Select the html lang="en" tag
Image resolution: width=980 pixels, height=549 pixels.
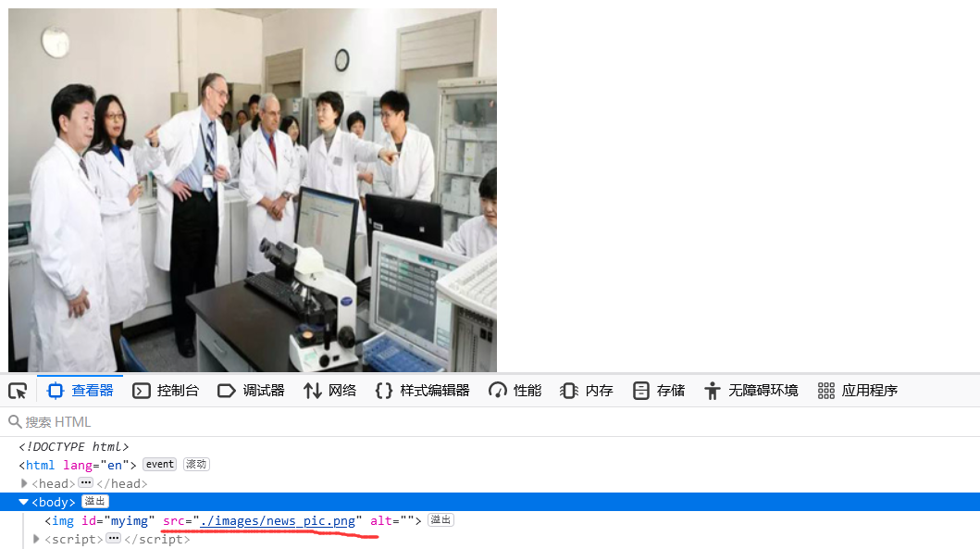coord(78,465)
